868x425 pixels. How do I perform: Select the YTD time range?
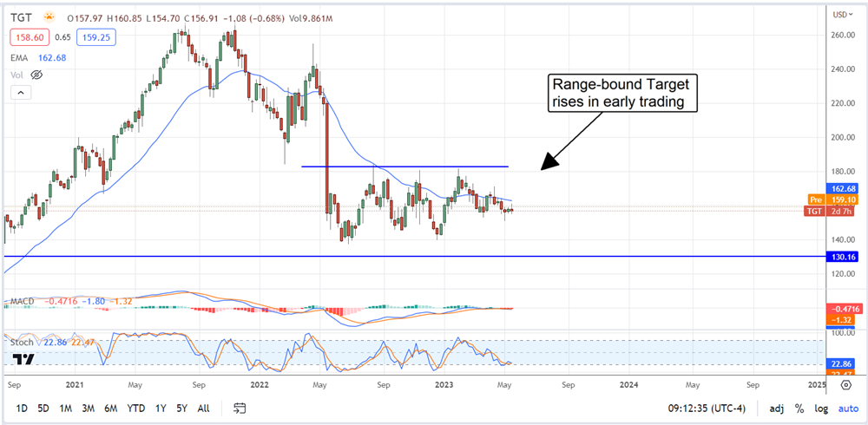click(135, 409)
